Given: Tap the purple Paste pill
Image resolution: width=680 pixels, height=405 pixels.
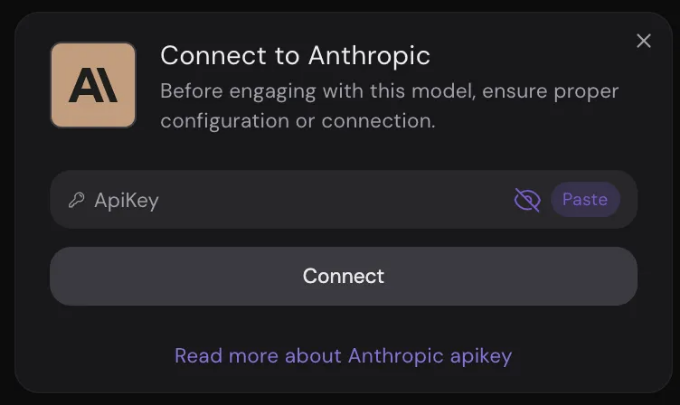Looking at the screenshot, I should 585,199.
